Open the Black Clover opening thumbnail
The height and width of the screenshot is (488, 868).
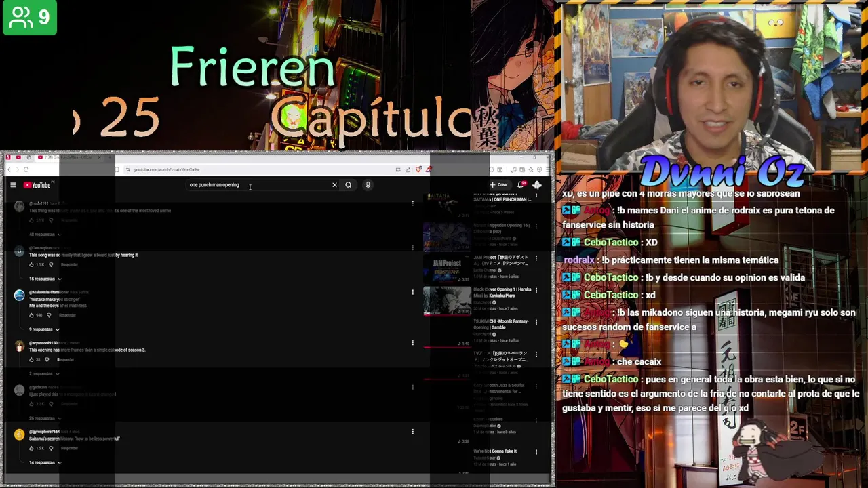447,301
